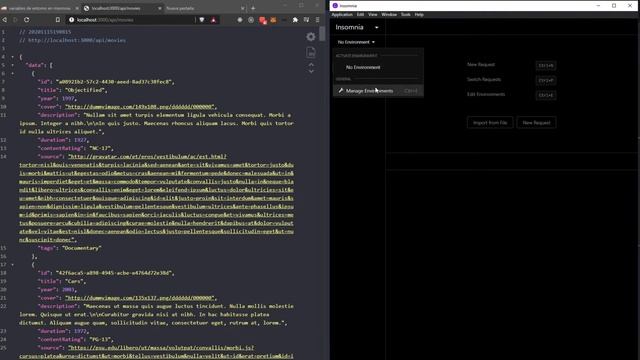Click the site info icon in address bar

(71, 20)
